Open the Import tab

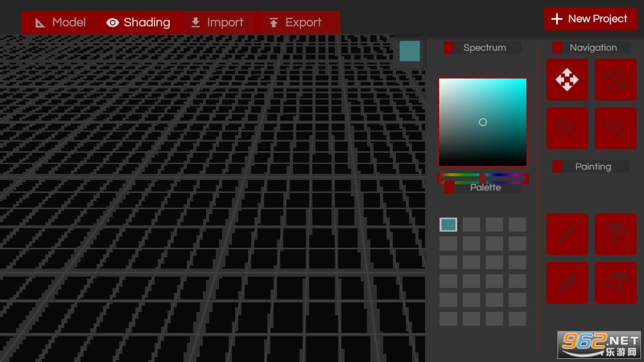[217, 22]
